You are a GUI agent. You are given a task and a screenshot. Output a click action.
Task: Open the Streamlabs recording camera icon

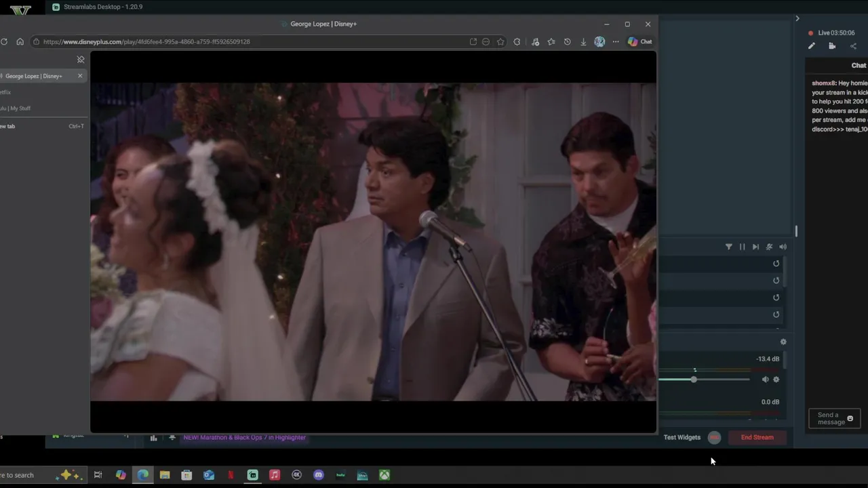pyautogui.click(x=832, y=46)
